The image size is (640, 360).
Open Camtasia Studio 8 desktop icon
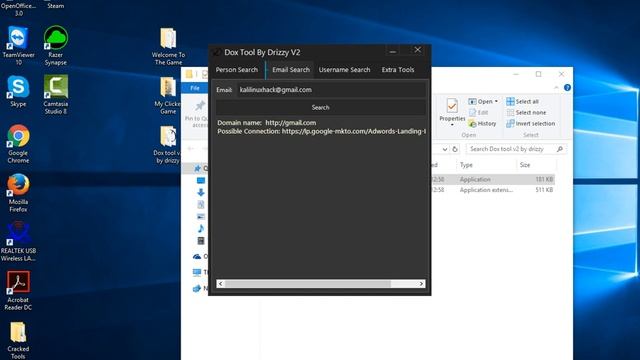point(56,94)
